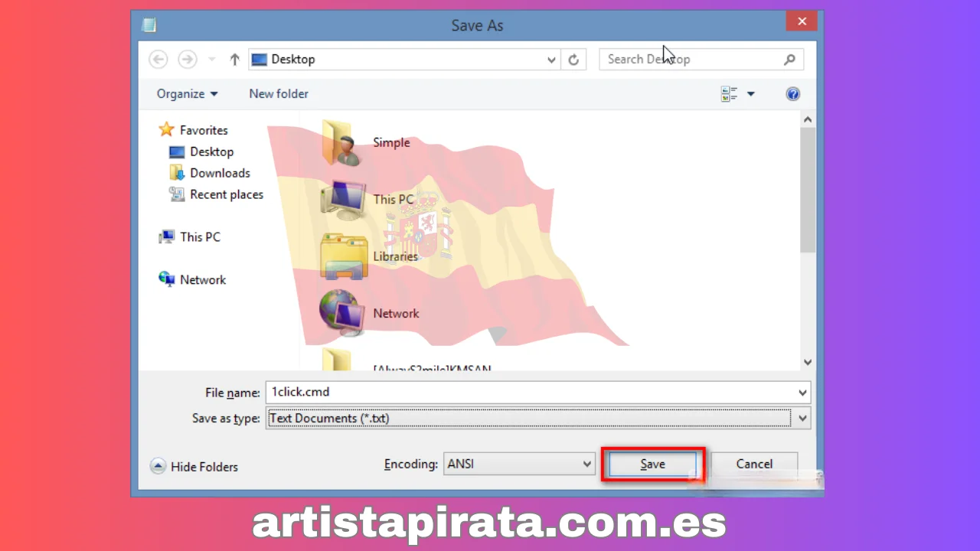Collapse folder view with Hide Folders

[194, 467]
